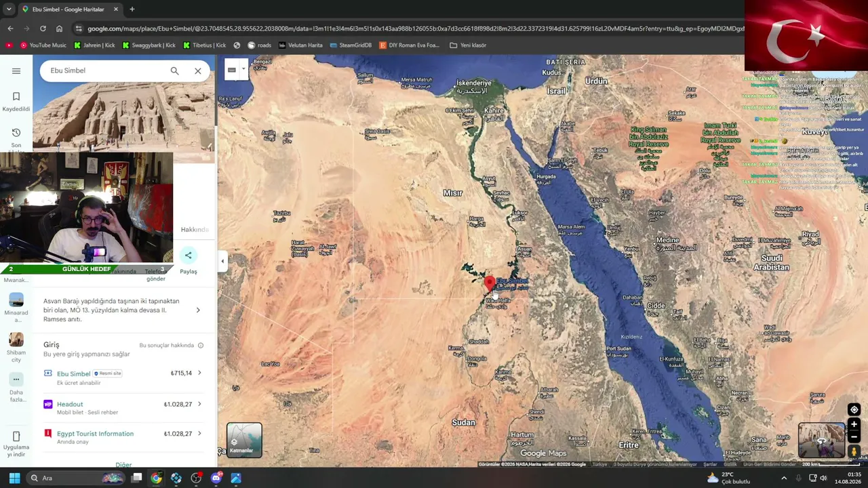Image resolution: width=868 pixels, height=488 pixels.
Task: Open Ebu Simbel official site ticket
Action: coord(123,377)
